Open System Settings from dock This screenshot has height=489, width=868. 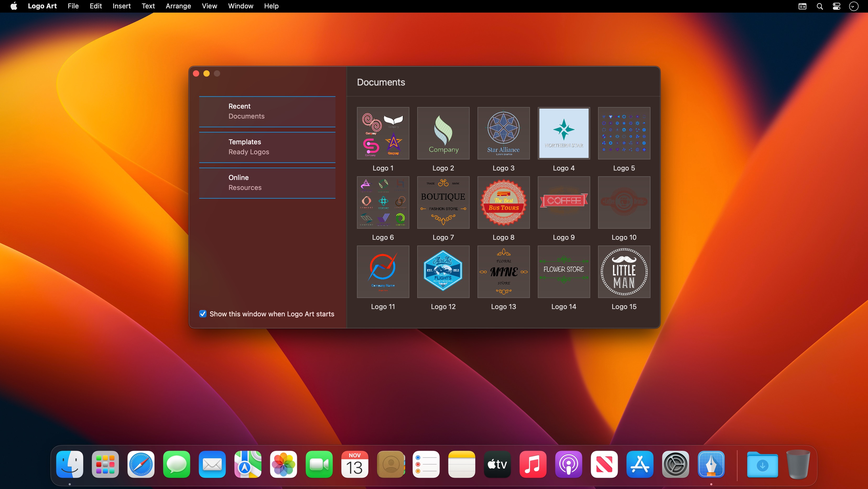pos(675,464)
